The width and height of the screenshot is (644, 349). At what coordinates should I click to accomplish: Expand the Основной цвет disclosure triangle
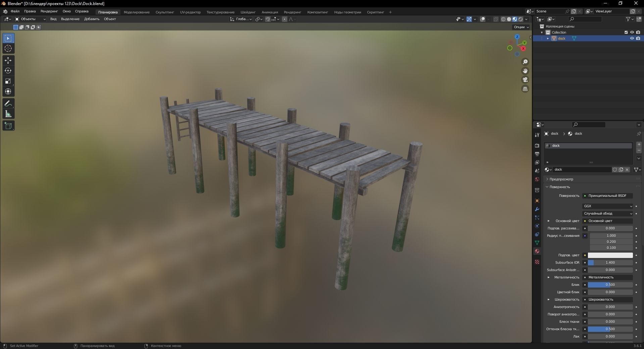[x=549, y=221]
